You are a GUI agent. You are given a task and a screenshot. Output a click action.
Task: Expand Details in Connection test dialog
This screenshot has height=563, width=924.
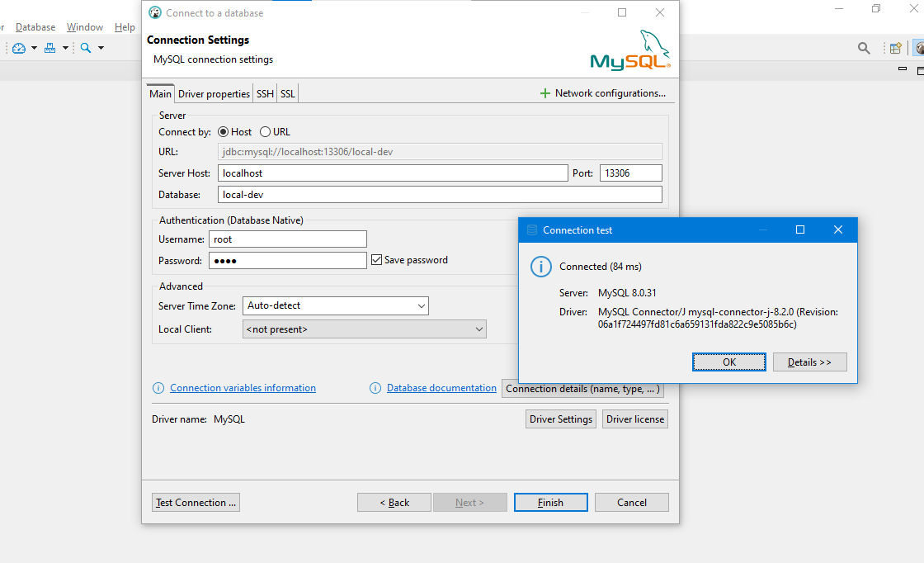point(809,362)
